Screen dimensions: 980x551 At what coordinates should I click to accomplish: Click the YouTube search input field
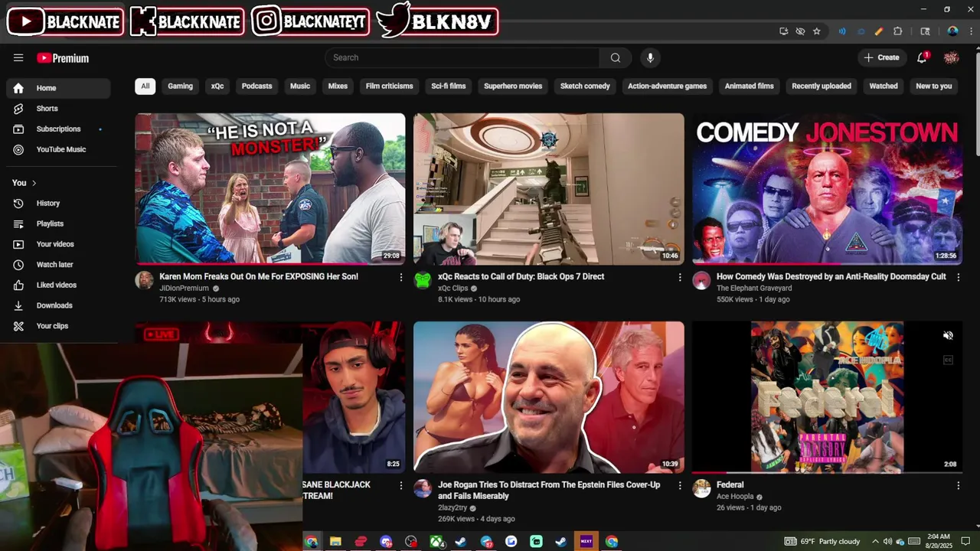(462, 57)
